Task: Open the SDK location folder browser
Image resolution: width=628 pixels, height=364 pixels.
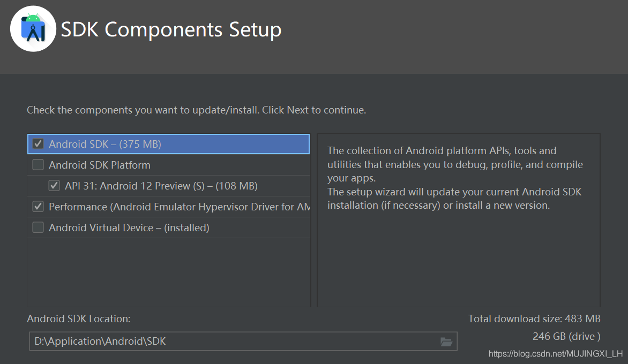Action: (446, 342)
